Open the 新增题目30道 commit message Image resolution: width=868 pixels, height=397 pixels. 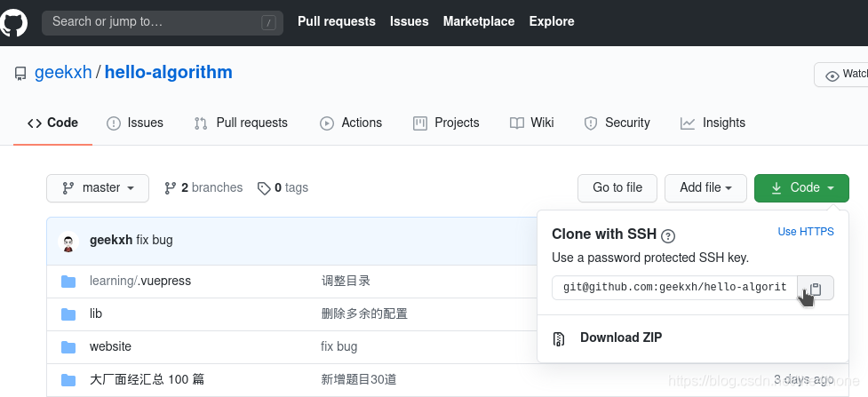point(359,379)
